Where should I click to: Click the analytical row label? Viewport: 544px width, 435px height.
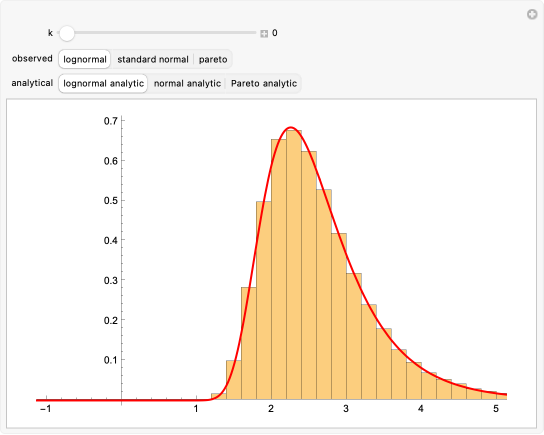point(32,83)
